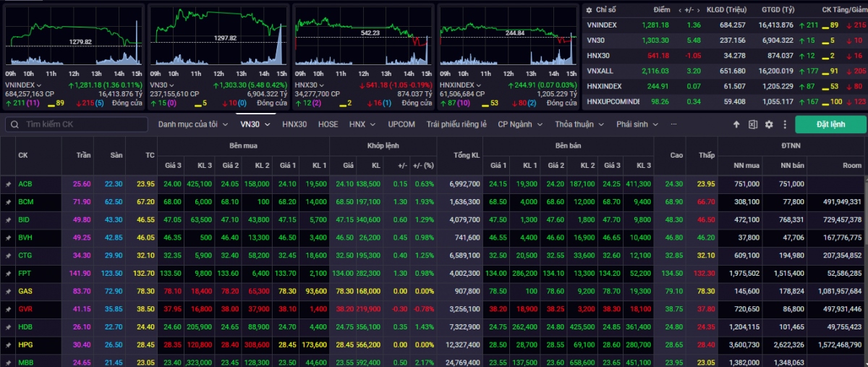
Task: Open price board settings gear
Action: (769, 125)
